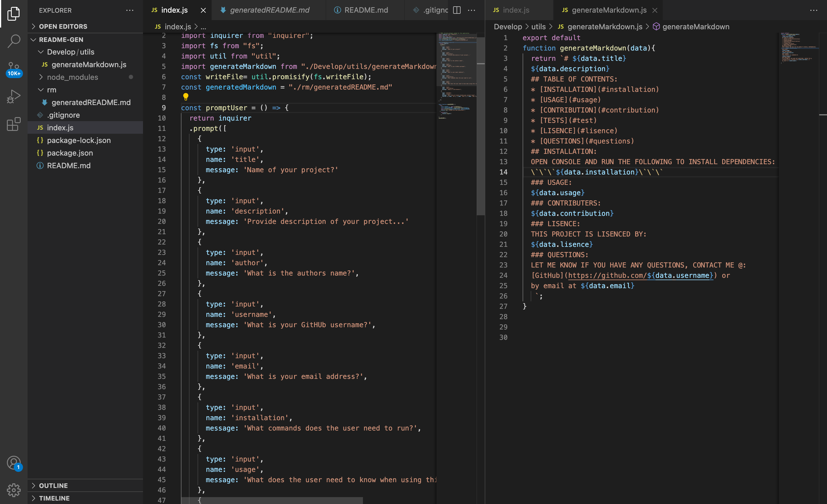The width and height of the screenshot is (827, 504).
Task: Click the lightbulb code action on line 8
Action: (x=186, y=97)
